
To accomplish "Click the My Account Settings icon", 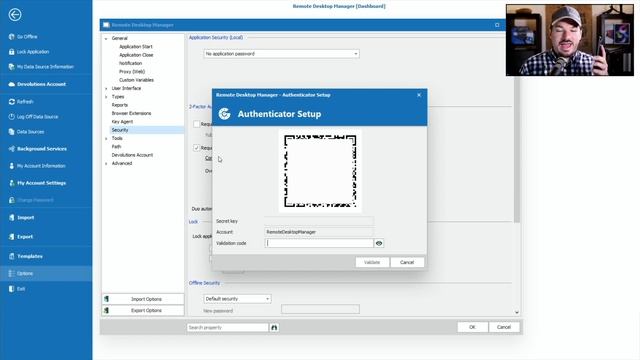I will (x=11, y=183).
